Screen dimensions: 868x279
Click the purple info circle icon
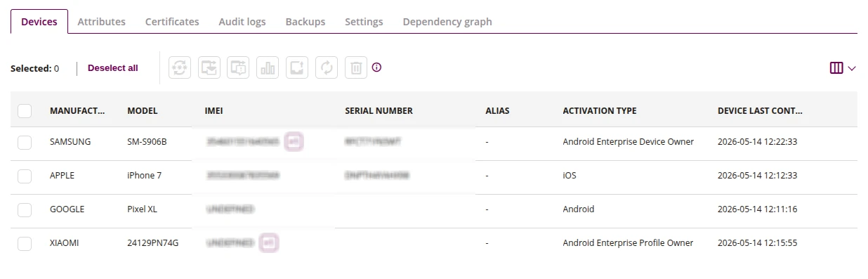377,67
